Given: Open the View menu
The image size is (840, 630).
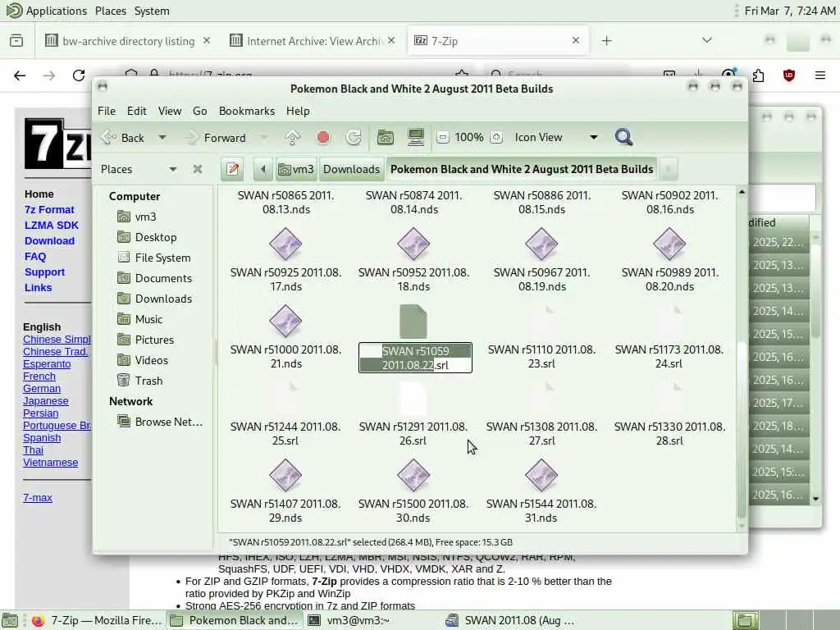Looking at the screenshot, I should (170, 111).
